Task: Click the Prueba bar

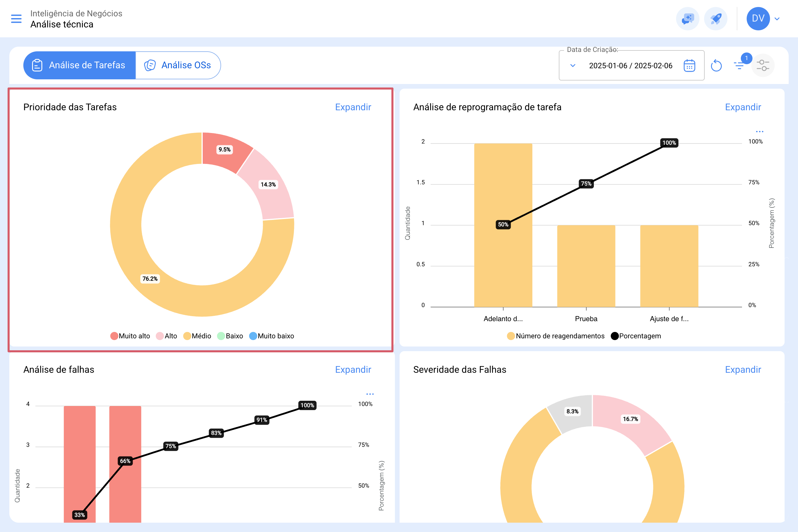Action: [586, 266]
